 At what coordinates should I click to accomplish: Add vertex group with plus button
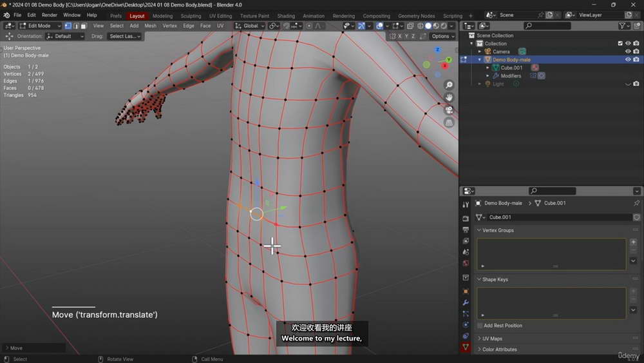[x=633, y=242]
